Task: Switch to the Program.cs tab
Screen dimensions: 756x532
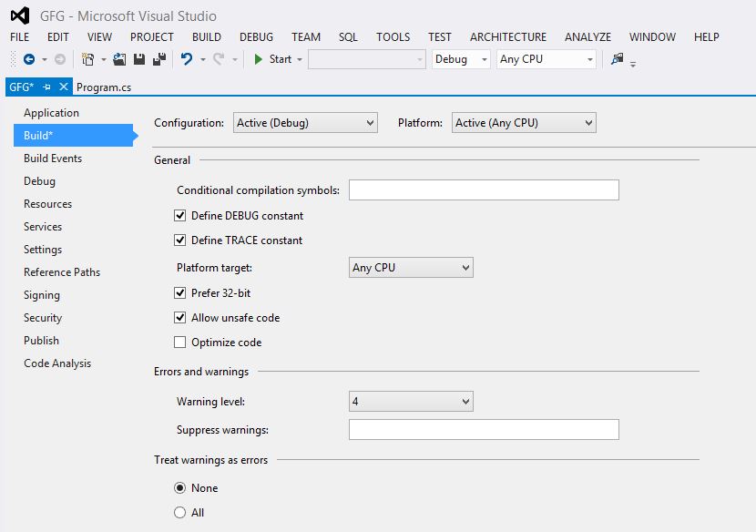Action: coord(104,87)
